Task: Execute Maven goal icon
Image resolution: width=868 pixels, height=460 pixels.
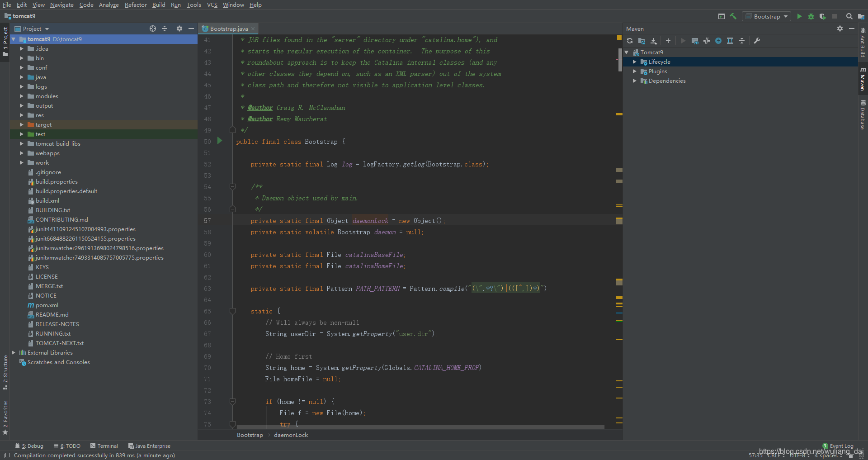Action: [695, 41]
